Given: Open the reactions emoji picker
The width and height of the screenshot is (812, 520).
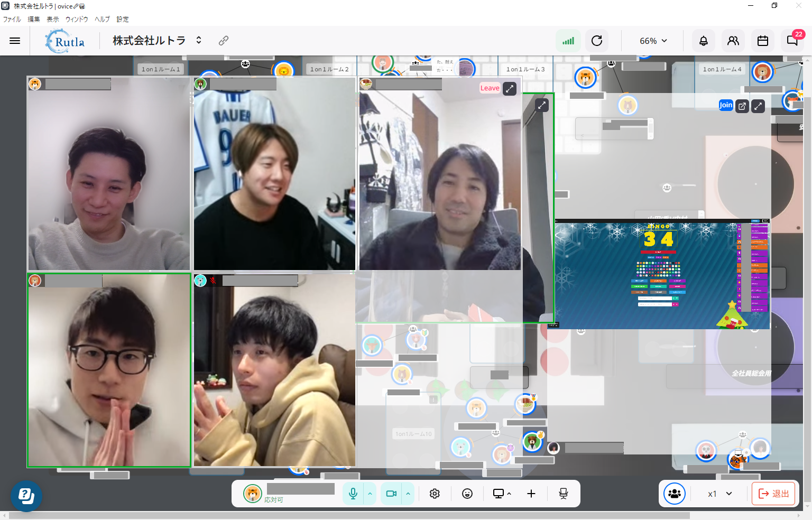Looking at the screenshot, I should coord(467,494).
